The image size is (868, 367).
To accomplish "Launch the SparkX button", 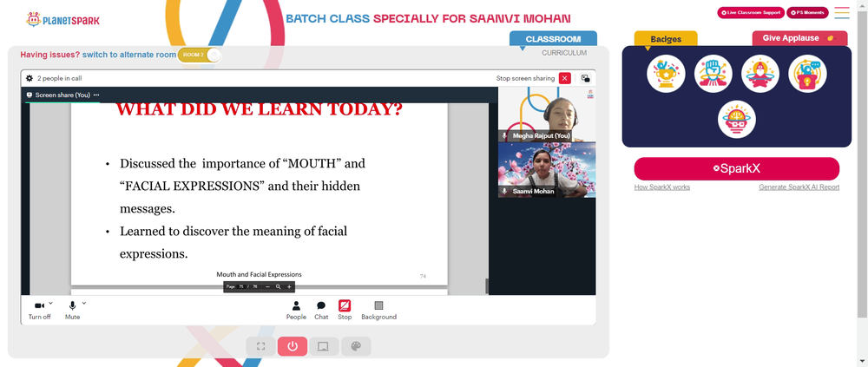I will coord(736,169).
